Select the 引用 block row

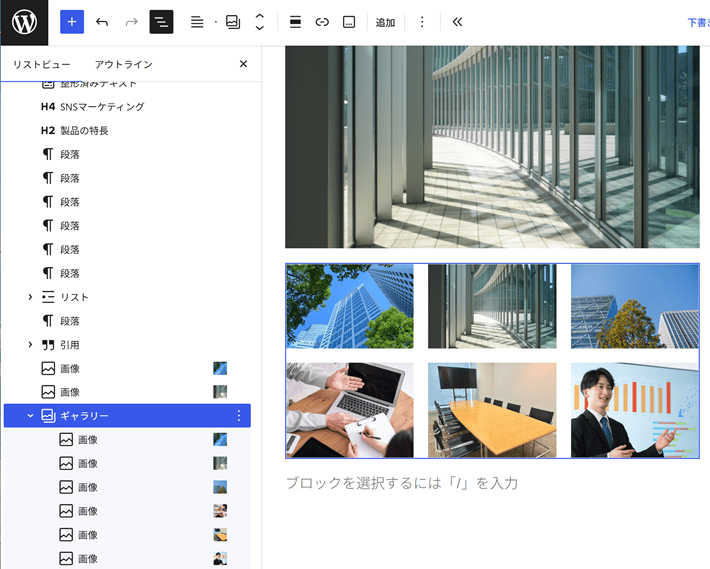pos(127,345)
